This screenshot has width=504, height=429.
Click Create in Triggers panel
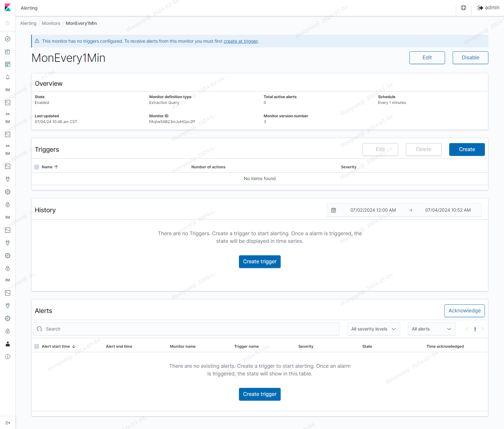[467, 149]
